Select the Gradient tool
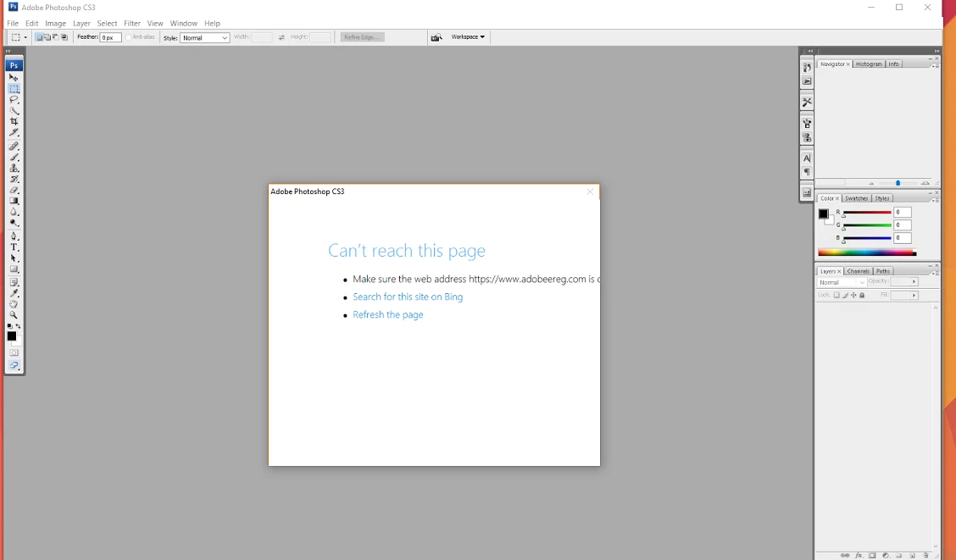 [14, 201]
